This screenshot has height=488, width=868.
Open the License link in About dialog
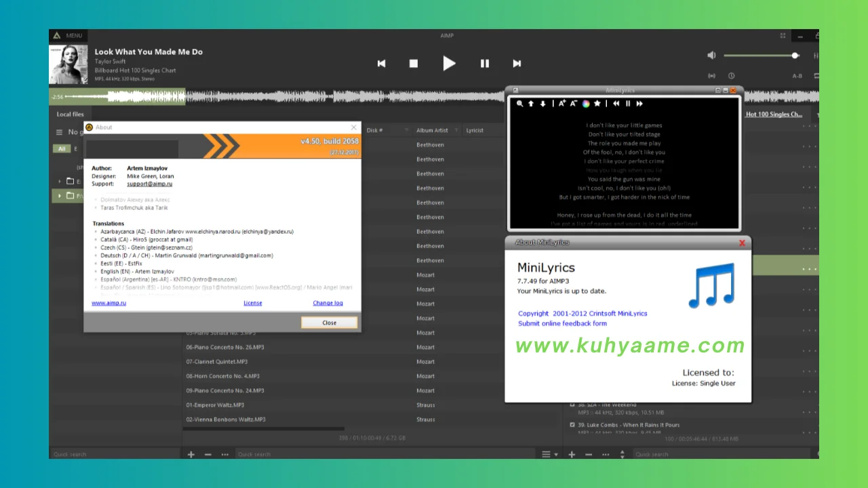253,303
